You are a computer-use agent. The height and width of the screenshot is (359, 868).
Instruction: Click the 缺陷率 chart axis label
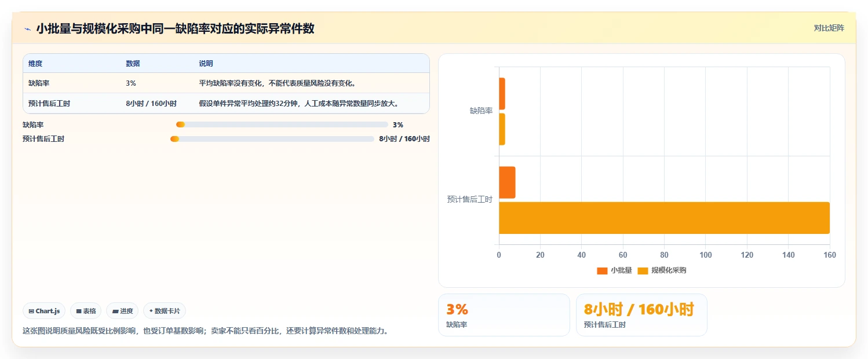481,111
